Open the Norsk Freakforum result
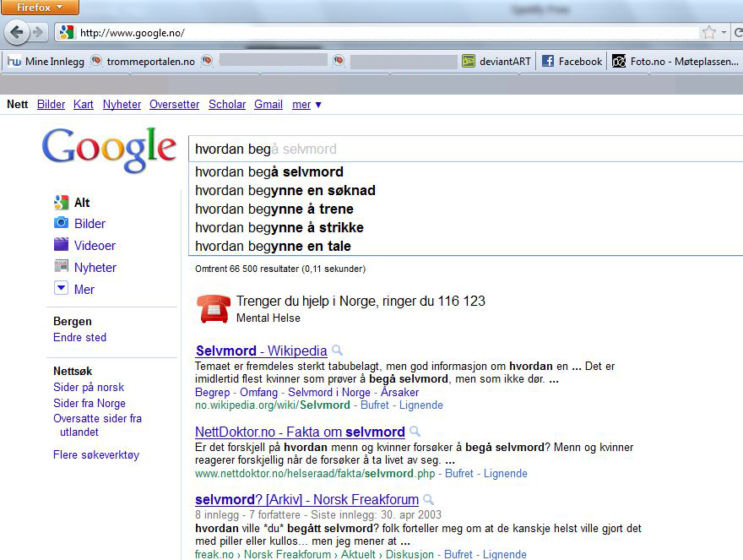The image size is (743, 560). (307, 499)
